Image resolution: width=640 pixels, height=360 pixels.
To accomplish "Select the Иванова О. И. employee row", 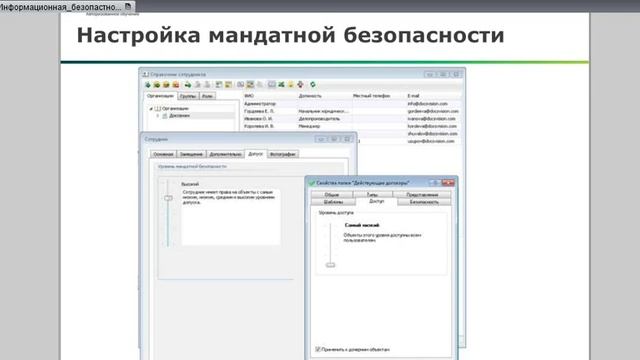I will pos(353,119).
